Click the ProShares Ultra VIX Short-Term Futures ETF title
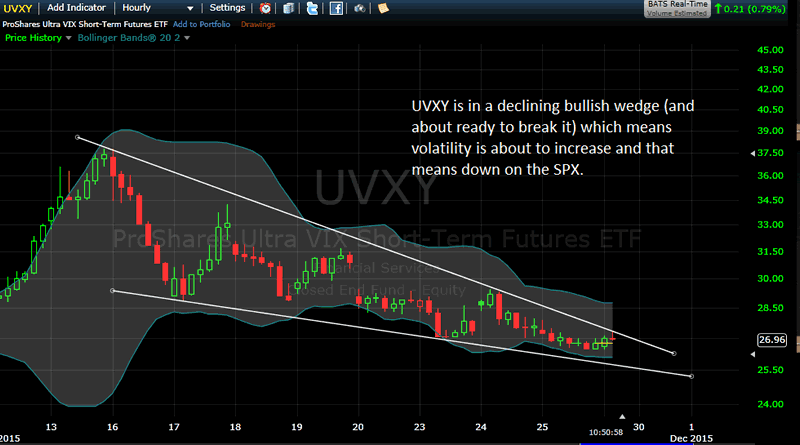 (x=85, y=24)
